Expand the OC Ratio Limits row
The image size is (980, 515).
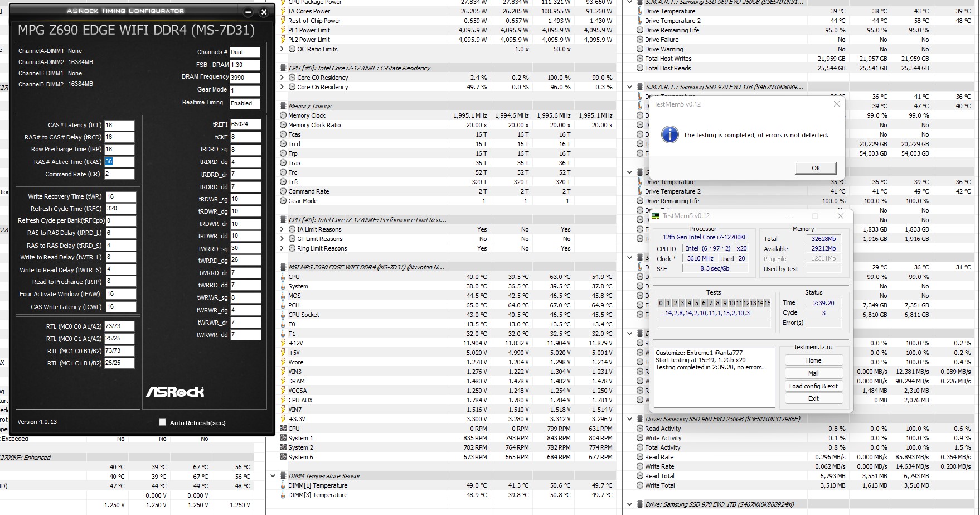(282, 49)
